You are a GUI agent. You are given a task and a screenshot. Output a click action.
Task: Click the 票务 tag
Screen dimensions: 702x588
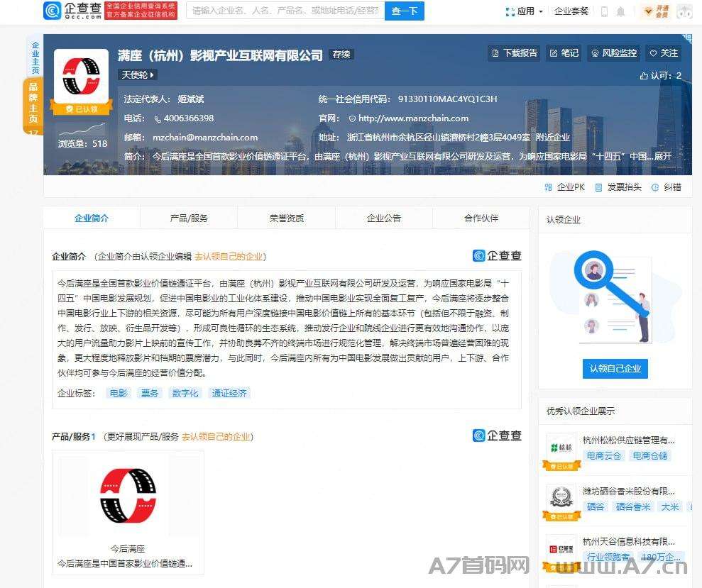pos(150,394)
